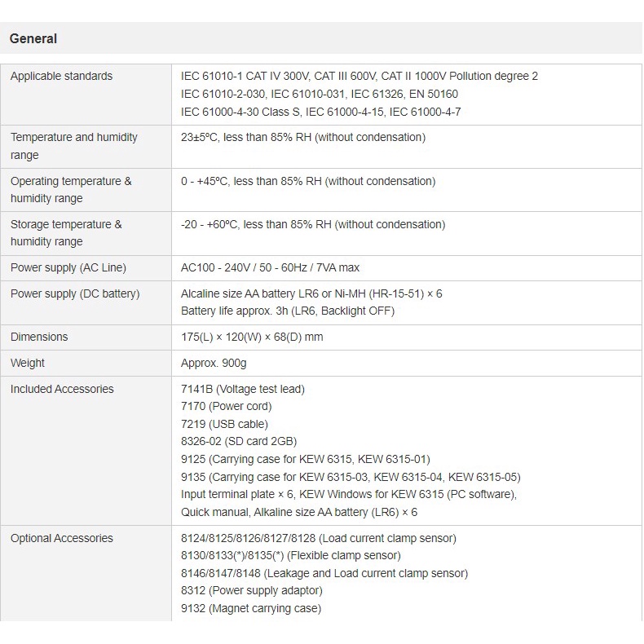The width and height of the screenshot is (644, 644).
Task: Select the Included Accessories row label
Action: (62, 389)
